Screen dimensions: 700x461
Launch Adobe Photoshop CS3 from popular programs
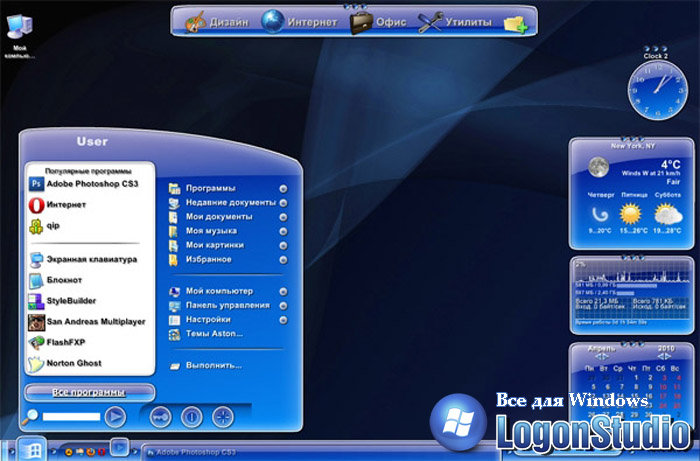point(83,184)
